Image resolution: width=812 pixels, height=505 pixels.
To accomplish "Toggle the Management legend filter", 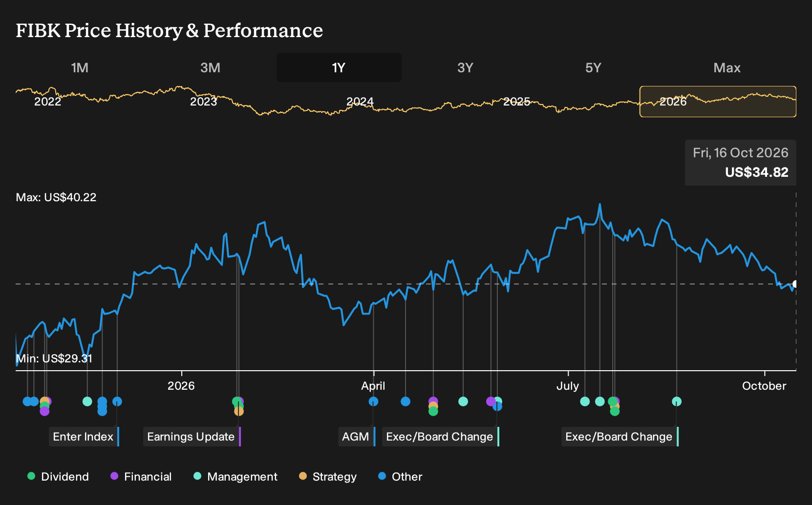I will pos(235,477).
